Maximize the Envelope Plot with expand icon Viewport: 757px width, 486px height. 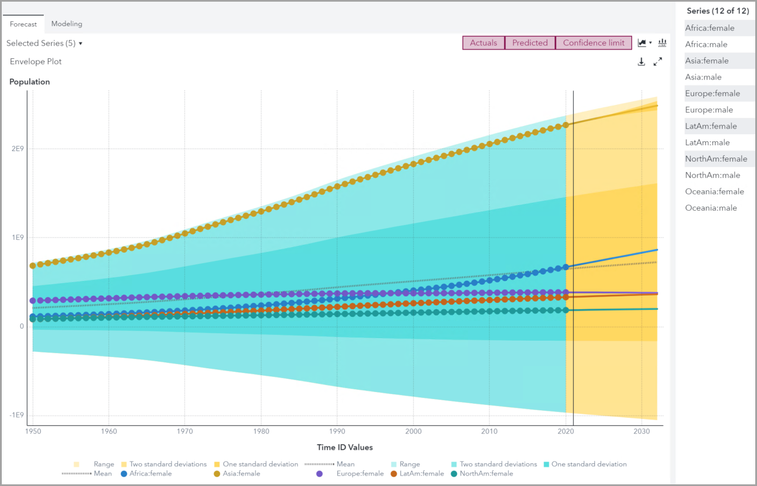658,62
